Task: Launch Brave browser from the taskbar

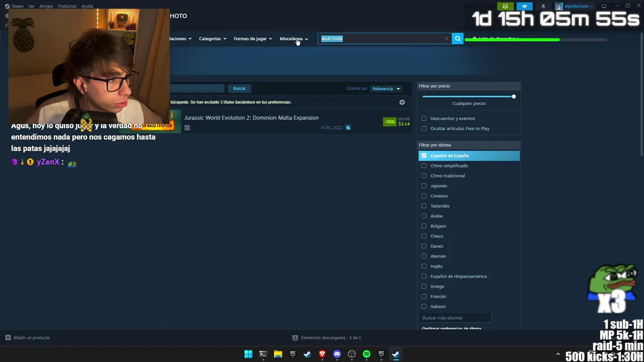Action: (322, 354)
